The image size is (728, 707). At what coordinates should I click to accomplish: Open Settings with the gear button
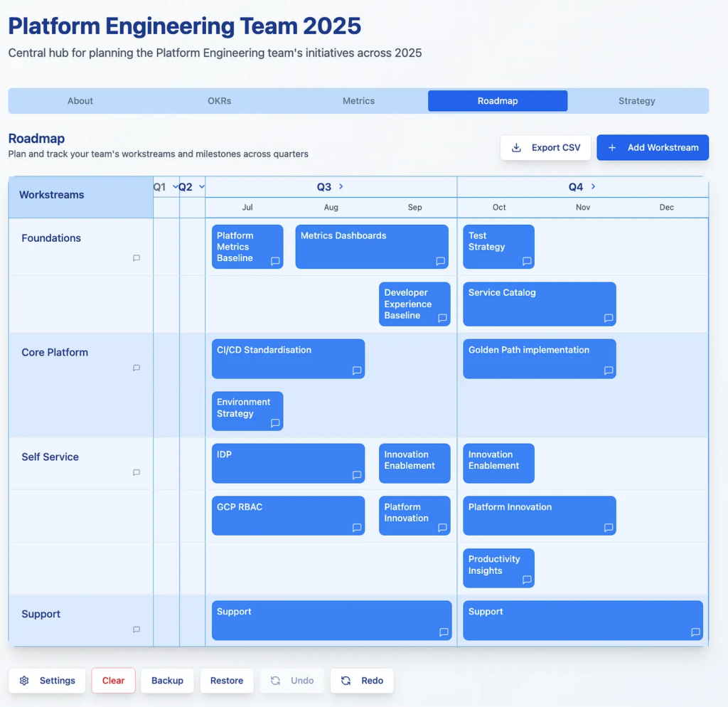(47, 681)
